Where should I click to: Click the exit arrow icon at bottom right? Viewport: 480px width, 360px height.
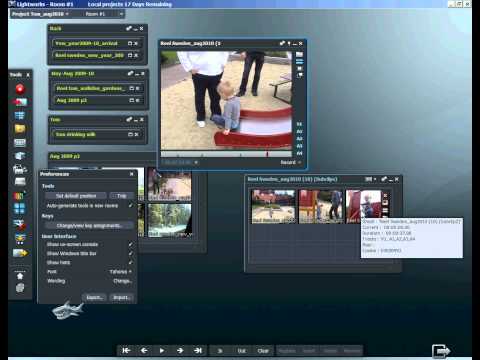pos(441,351)
